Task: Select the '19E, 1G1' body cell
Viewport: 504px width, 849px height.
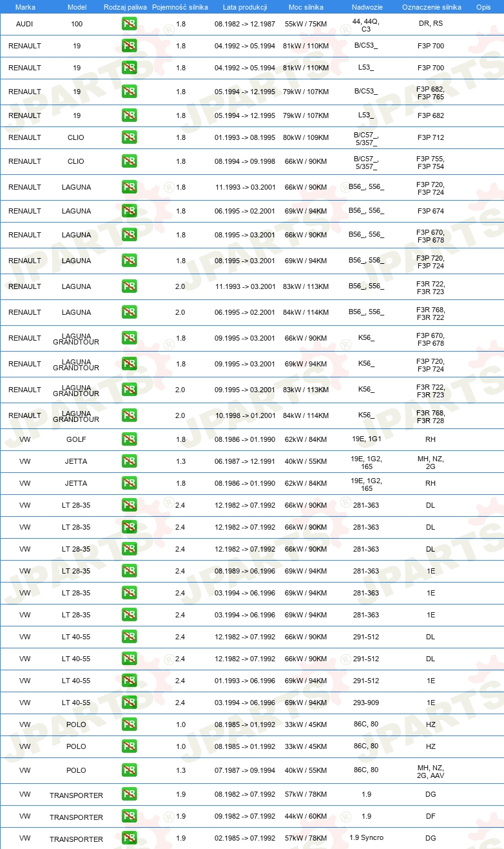Action: click(x=366, y=439)
